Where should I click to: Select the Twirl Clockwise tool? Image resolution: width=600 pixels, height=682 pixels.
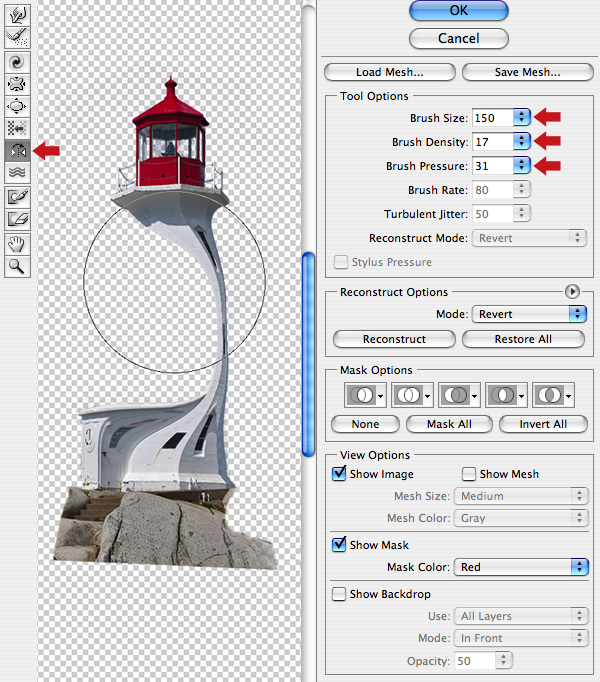click(17, 62)
